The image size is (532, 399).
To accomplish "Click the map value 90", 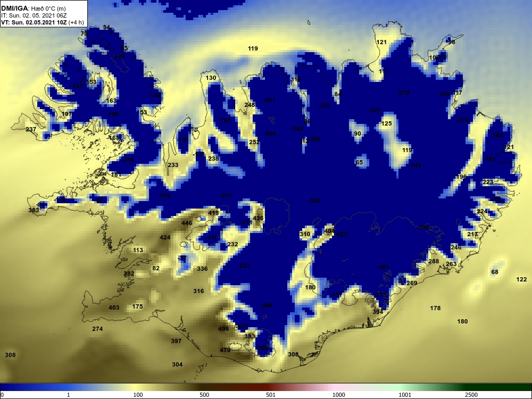I will tap(358, 134).
